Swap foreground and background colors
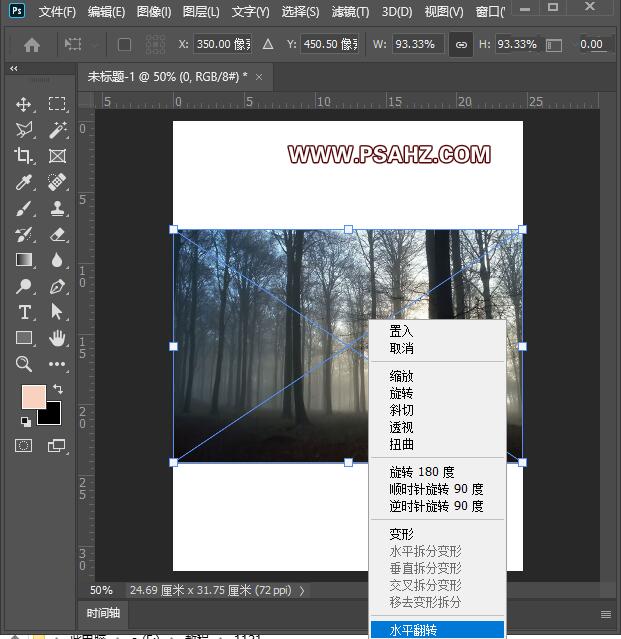Image resolution: width=621 pixels, height=639 pixels. coord(58,389)
